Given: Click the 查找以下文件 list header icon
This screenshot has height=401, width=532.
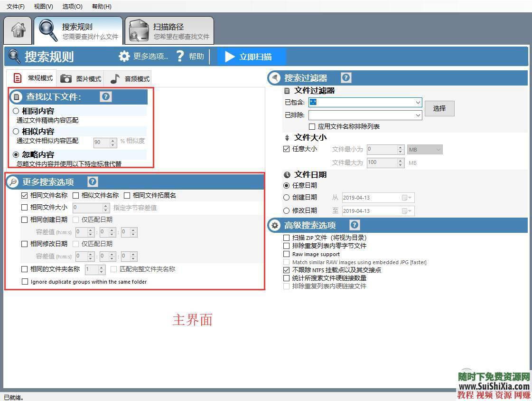Looking at the screenshot, I should [x=16, y=97].
